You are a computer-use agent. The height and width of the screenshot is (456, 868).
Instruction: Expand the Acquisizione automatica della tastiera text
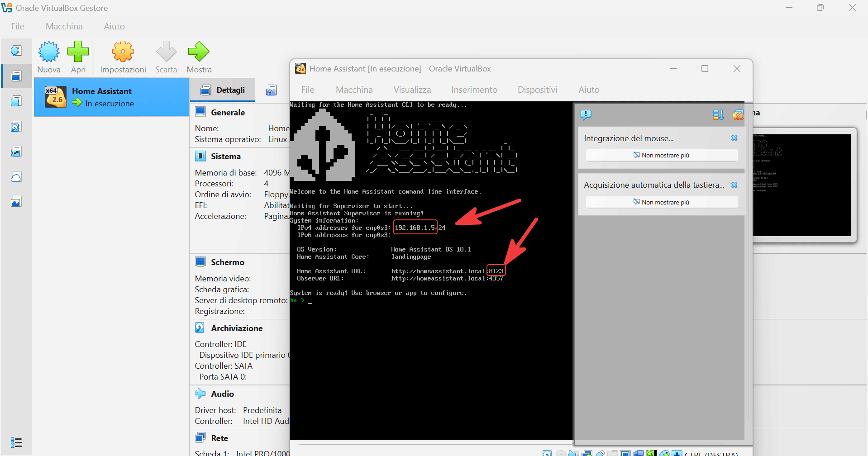pyautogui.click(x=654, y=185)
